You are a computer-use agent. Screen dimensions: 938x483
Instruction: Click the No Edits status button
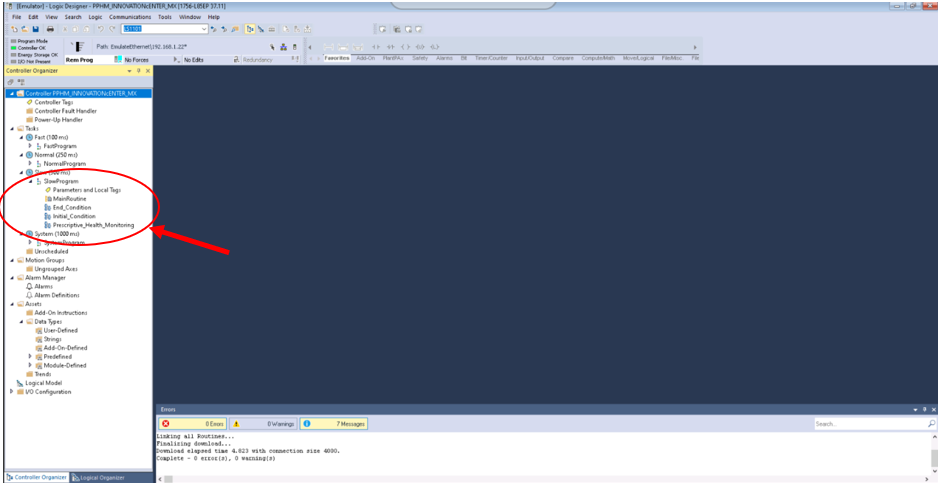(193, 60)
